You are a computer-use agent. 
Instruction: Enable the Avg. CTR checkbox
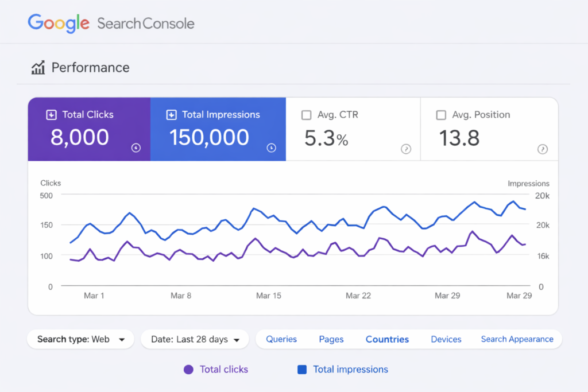(307, 115)
